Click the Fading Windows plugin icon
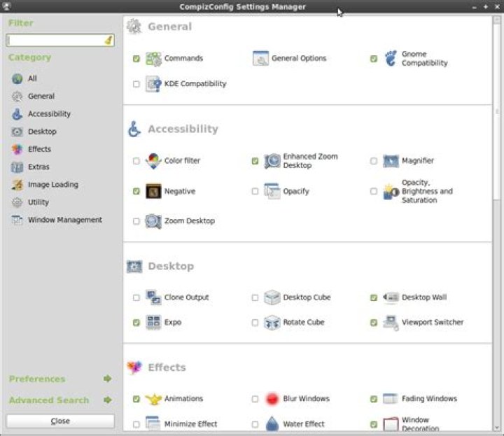The height and width of the screenshot is (436, 504). (391, 399)
